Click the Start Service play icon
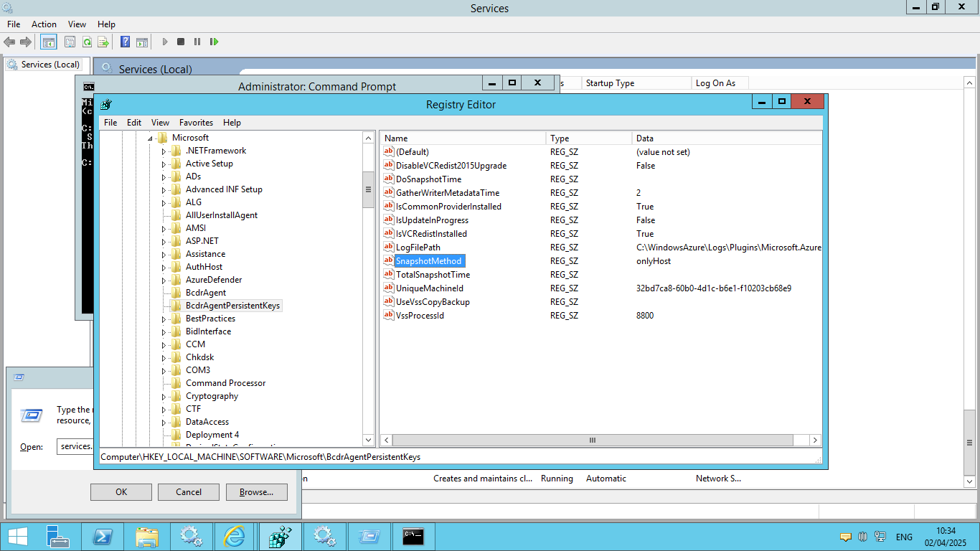Viewport: 980px width, 551px height. click(165, 42)
